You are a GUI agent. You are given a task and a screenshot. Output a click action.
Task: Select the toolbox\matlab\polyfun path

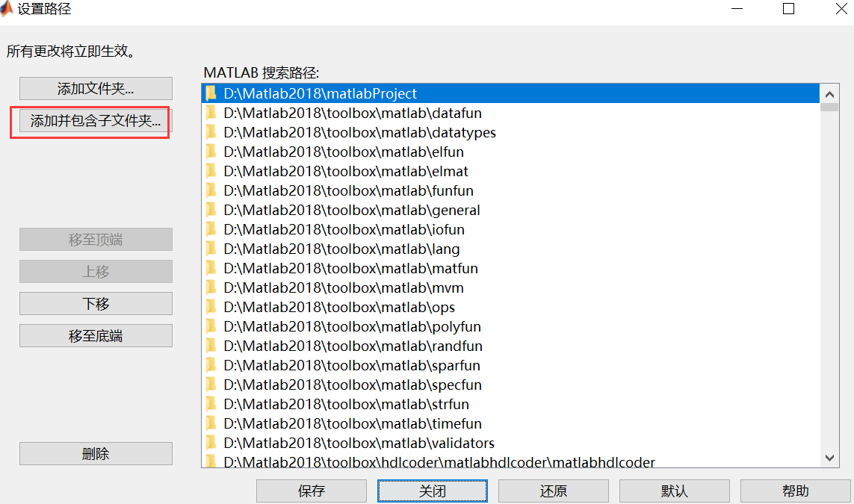(510, 326)
